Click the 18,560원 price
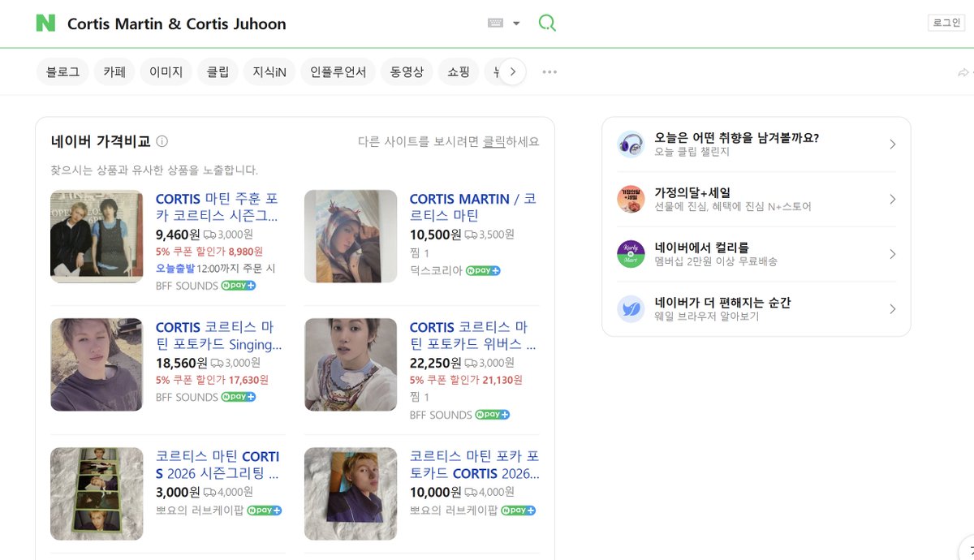974x560 pixels. click(x=181, y=363)
